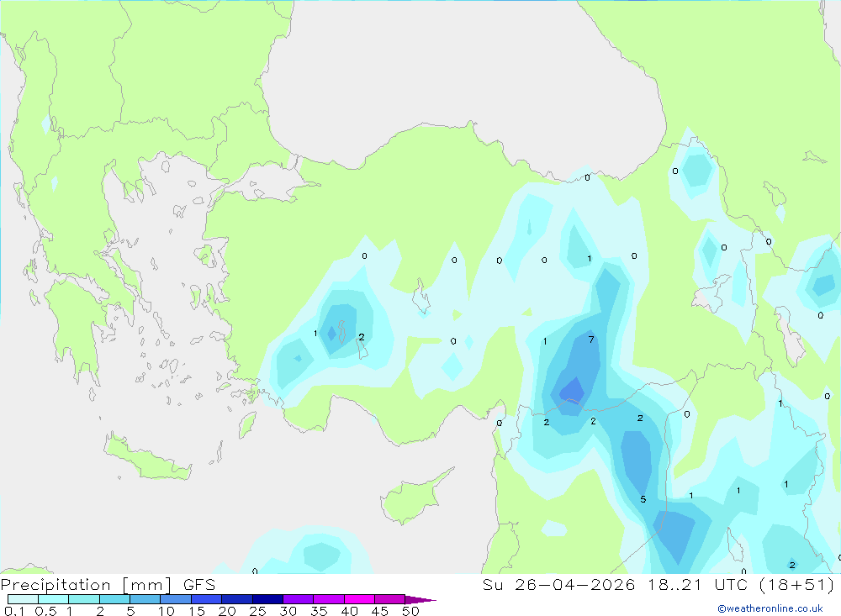Click the 15–20 mm blue legend swatch
841x616 pixels.
(x=207, y=599)
